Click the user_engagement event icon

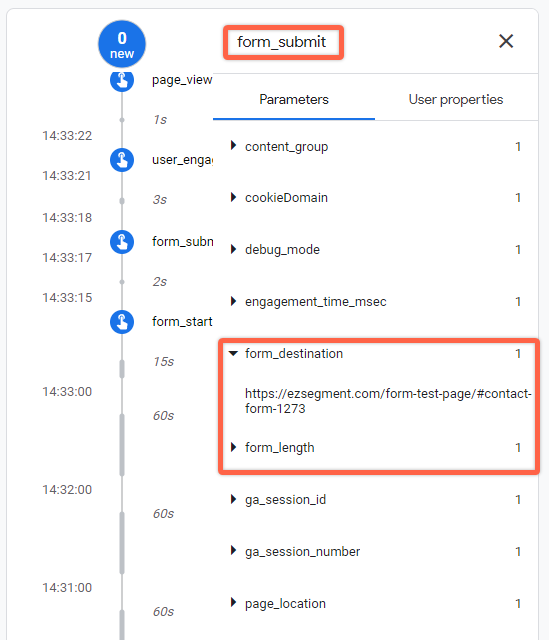122,160
